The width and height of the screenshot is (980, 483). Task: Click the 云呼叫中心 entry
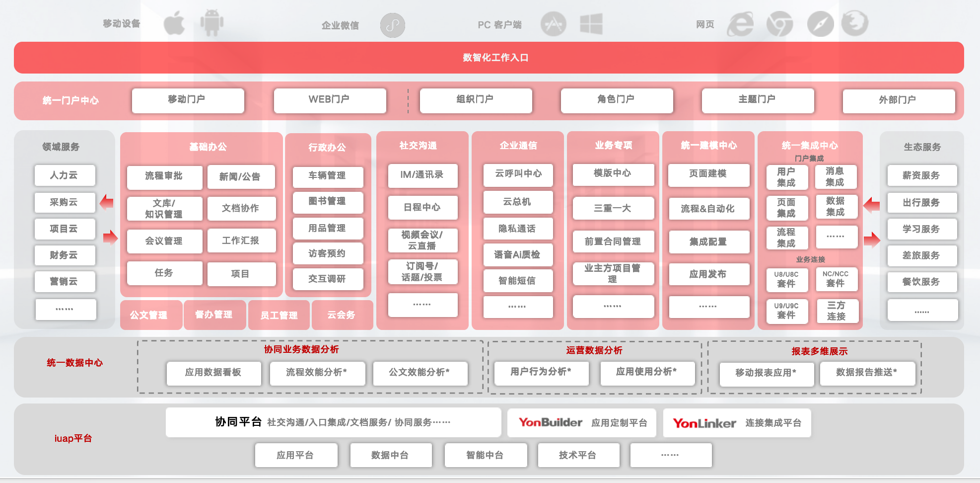[x=517, y=175]
